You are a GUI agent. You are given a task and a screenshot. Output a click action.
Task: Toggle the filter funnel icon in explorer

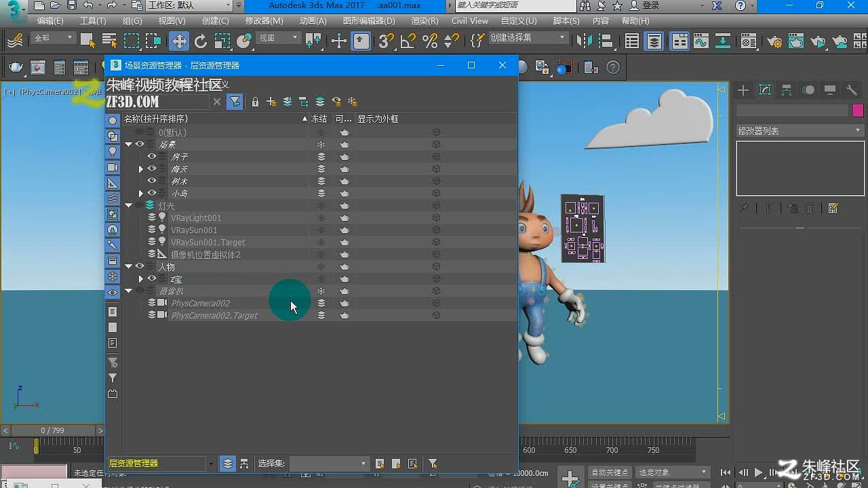pyautogui.click(x=235, y=102)
